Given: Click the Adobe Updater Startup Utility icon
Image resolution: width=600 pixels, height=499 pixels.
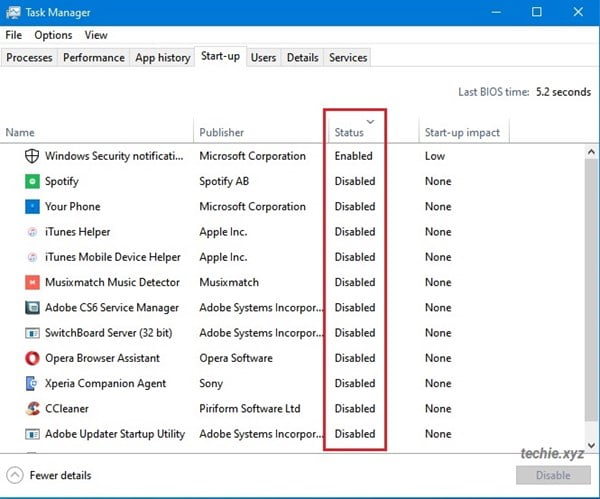Looking at the screenshot, I should coord(32,434).
